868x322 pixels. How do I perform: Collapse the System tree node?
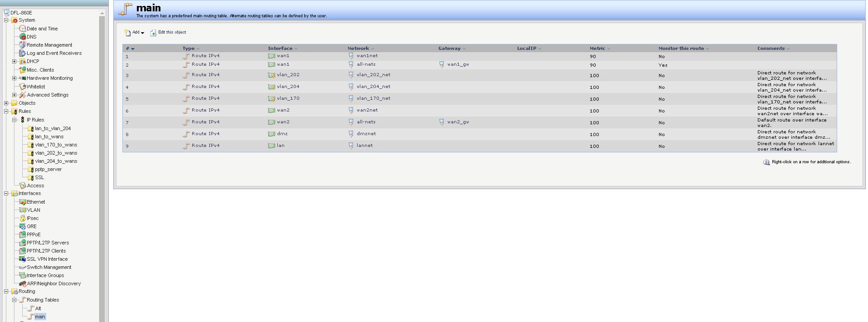tap(6, 20)
